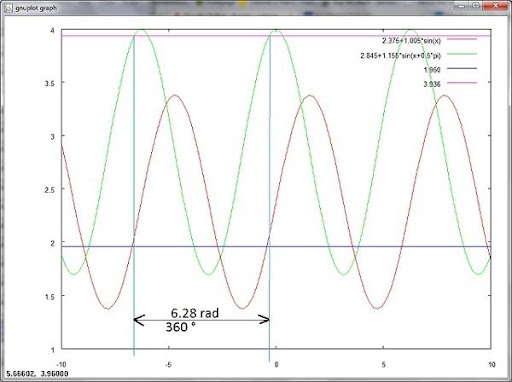Click the x-axis tick label 0
This screenshot has height=382, width=512.
point(276,364)
